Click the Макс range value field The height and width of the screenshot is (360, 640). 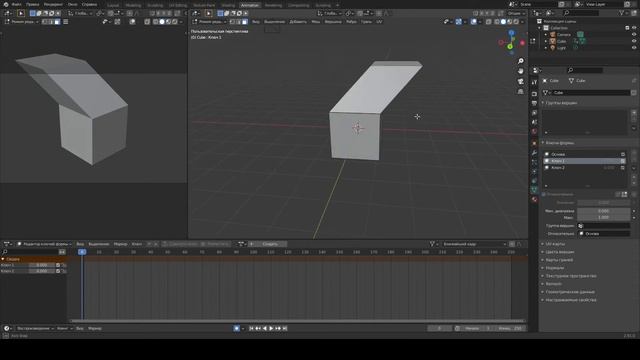pos(603,218)
